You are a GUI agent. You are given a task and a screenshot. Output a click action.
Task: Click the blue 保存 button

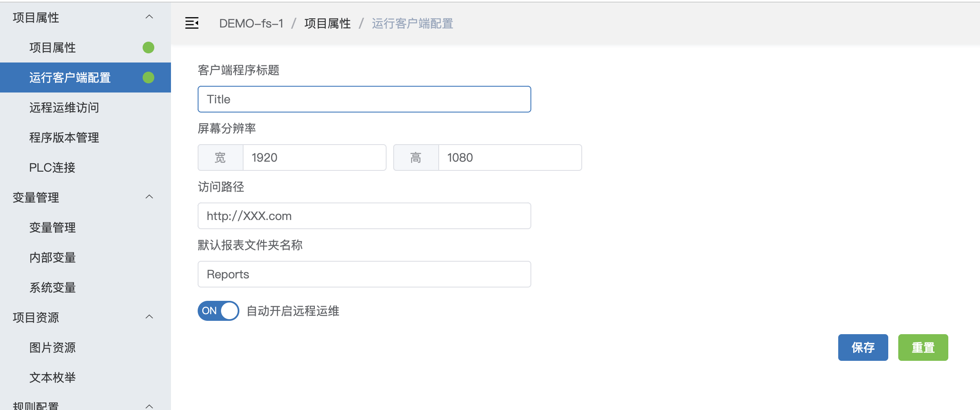click(x=863, y=347)
